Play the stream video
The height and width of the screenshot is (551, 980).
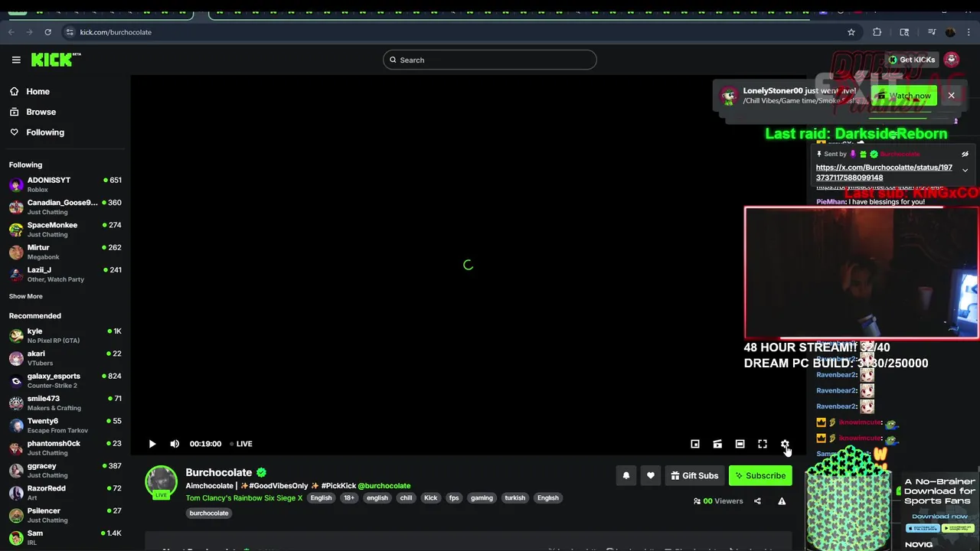tap(152, 444)
